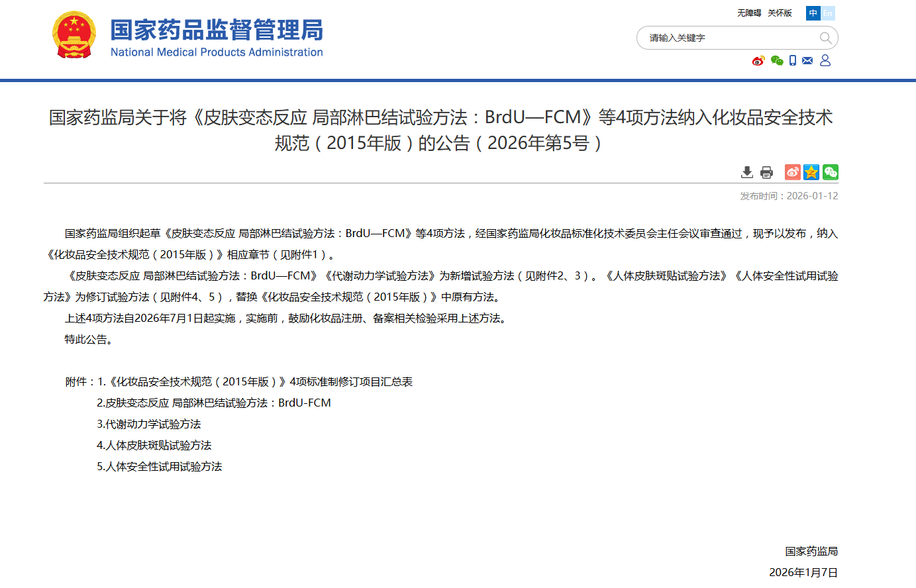Click the national emblem site logo
This screenshot has height=588, width=916.
click(x=74, y=35)
